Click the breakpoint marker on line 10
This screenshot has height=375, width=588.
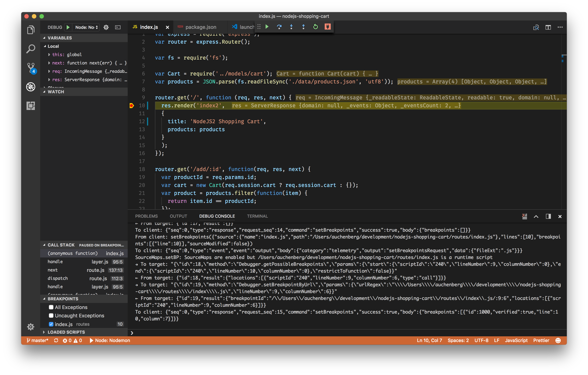point(131,105)
